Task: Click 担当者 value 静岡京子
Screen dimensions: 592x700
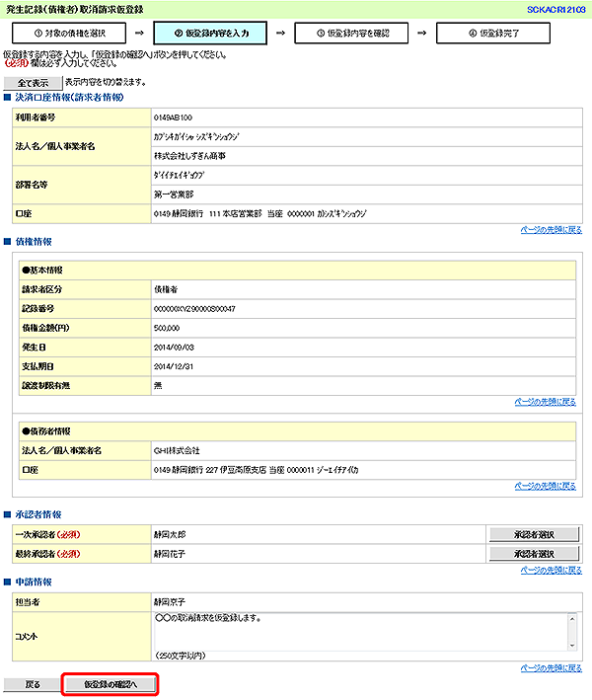Action: pyautogui.click(x=169, y=602)
